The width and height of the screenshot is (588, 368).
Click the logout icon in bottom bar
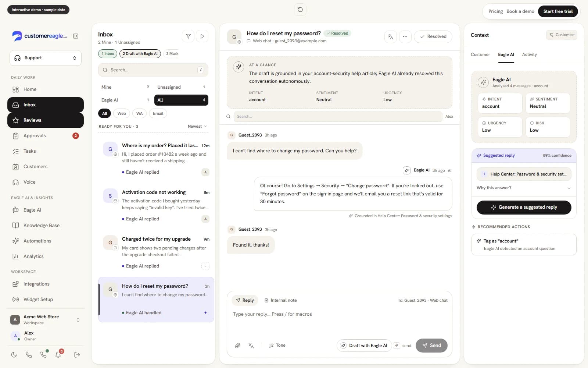tap(77, 355)
